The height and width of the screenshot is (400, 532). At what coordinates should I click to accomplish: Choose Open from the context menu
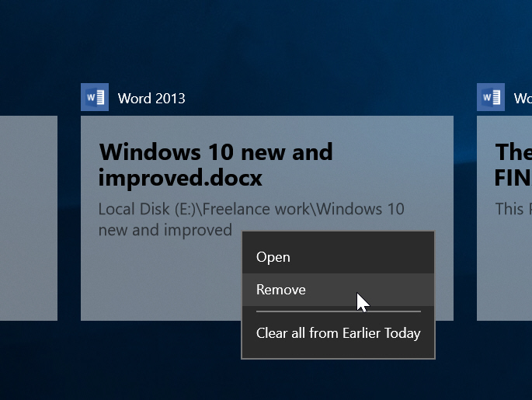point(338,257)
